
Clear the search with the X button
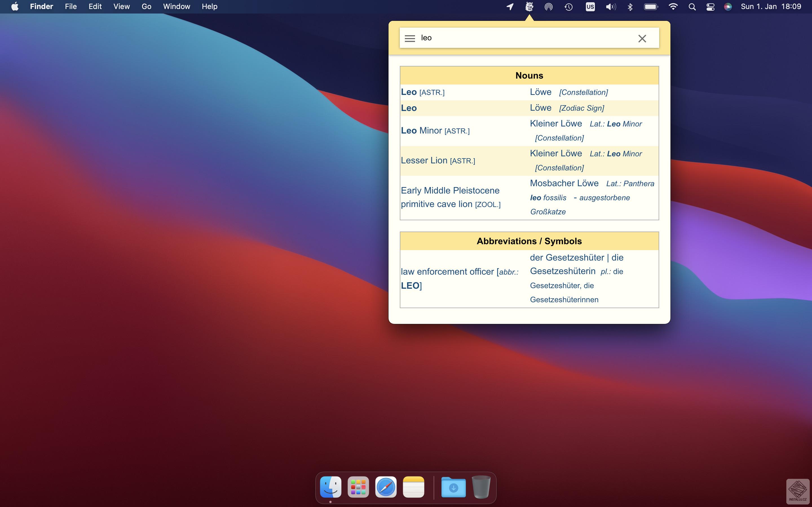(642, 38)
